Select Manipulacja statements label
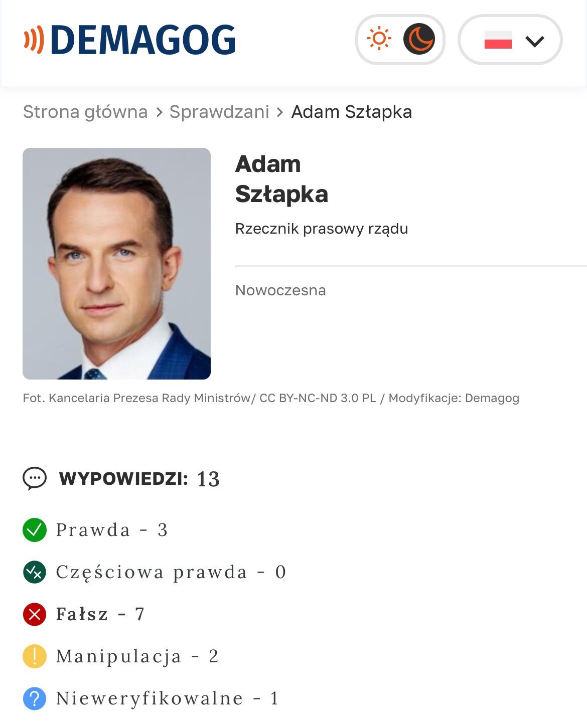Image resolution: width=587 pixels, height=728 pixels. 137,656
